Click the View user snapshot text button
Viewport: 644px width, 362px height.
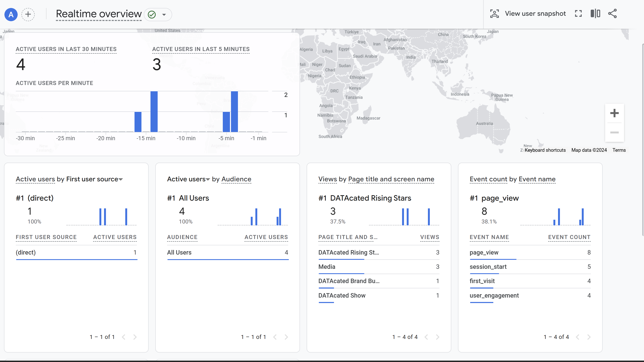tap(535, 13)
